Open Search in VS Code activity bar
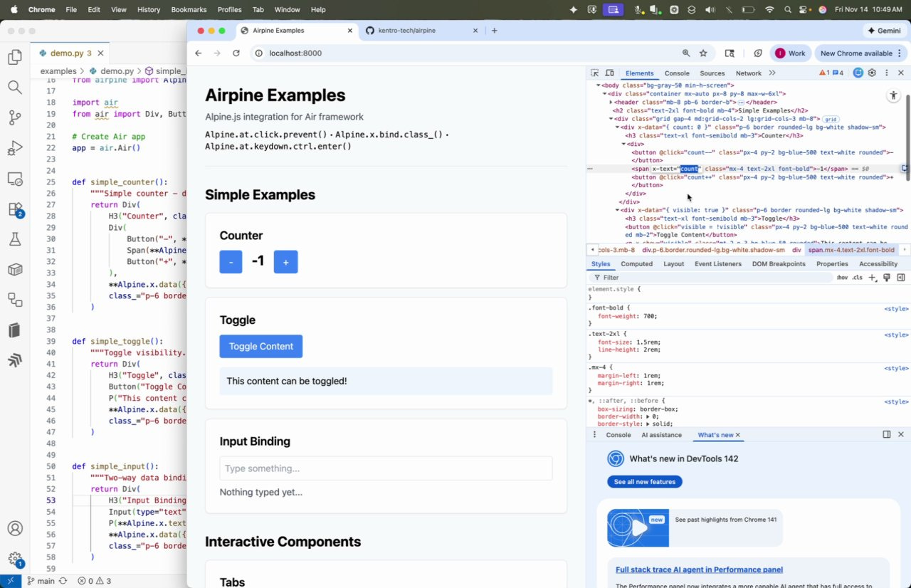Viewport: 911px width, 588px height. [x=15, y=88]
